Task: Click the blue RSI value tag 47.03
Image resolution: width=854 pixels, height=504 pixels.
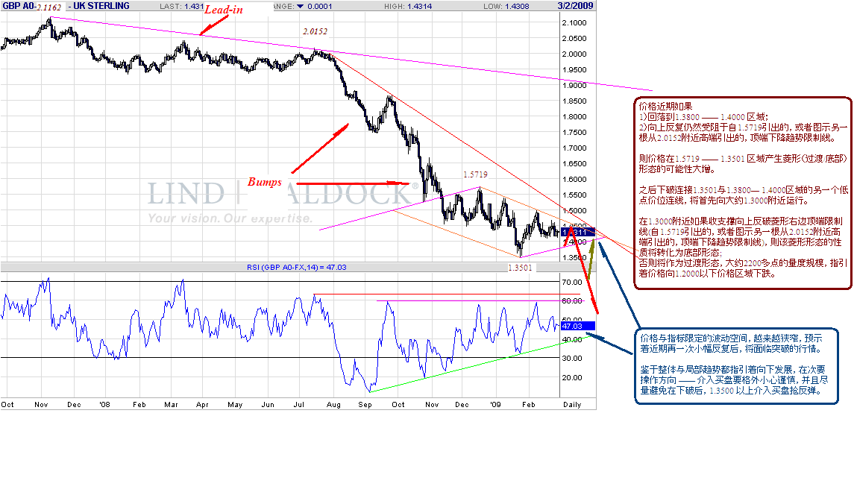Action: tap(578, 326)
